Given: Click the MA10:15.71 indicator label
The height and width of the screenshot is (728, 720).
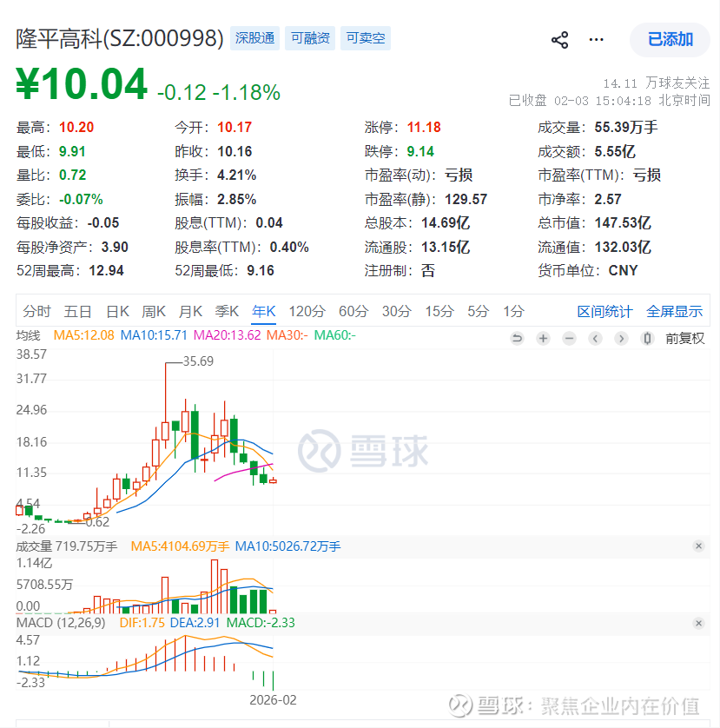Looking at the screenshot, I should pyautogui.click(x=154, y=335).
